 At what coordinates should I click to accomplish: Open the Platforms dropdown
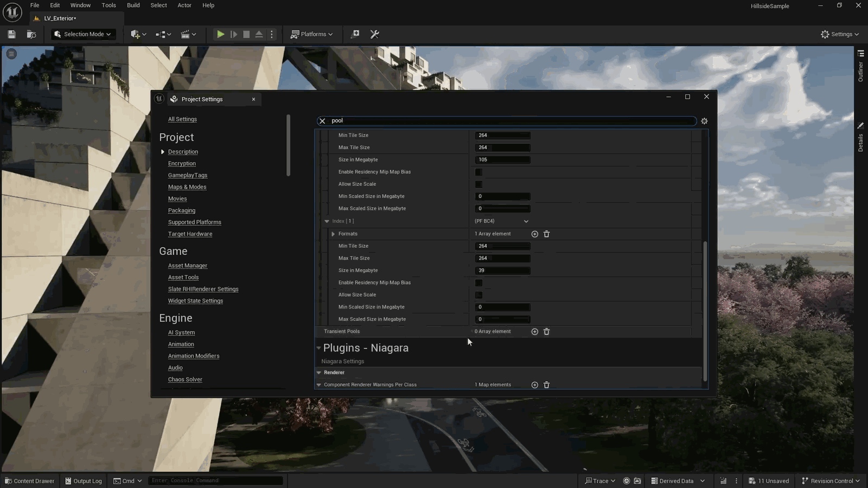click(312, 34)
